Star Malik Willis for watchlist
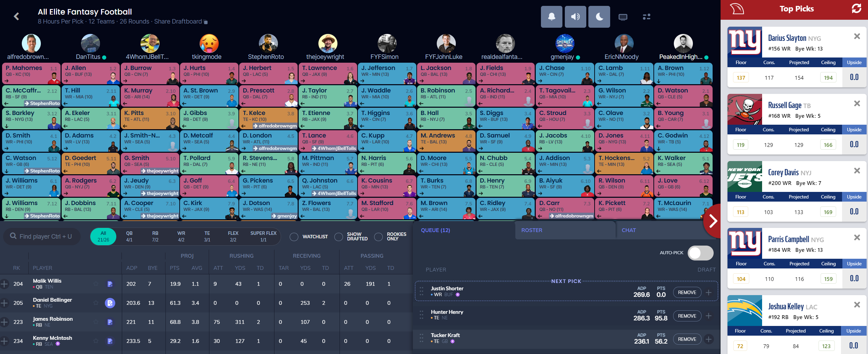The image size is (868, 354). tap(96, 284)
